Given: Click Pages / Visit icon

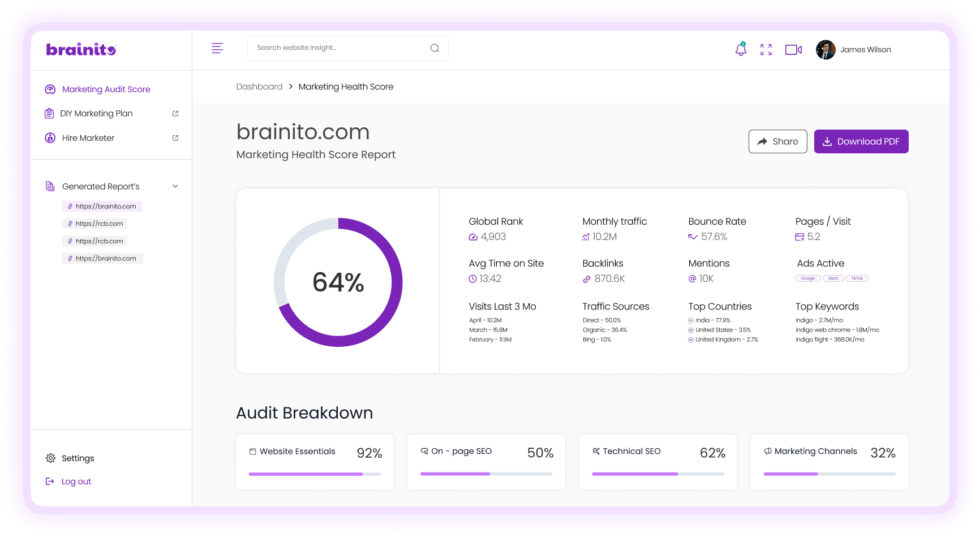Looking at the screenshot, I should pyautogui.click(x=800, y=237).
